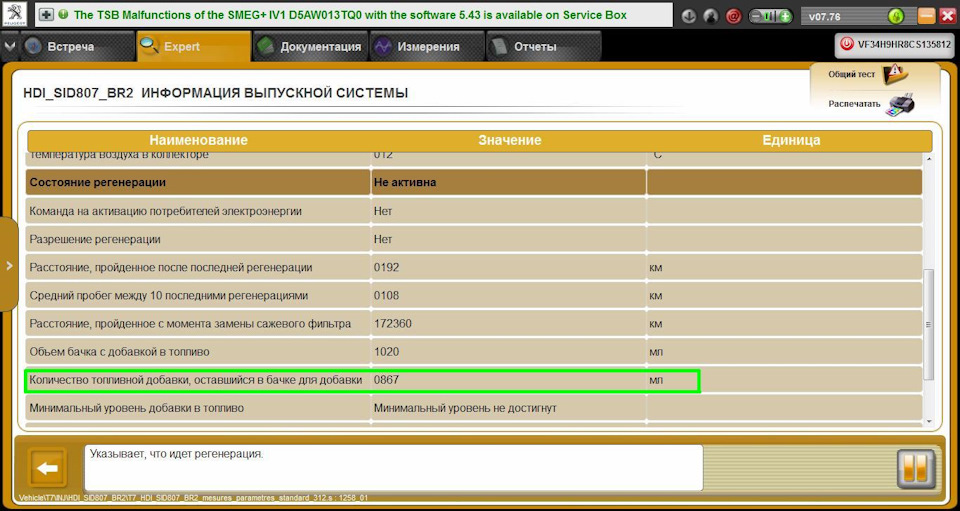Open the Документация tab

coord(310,47)
